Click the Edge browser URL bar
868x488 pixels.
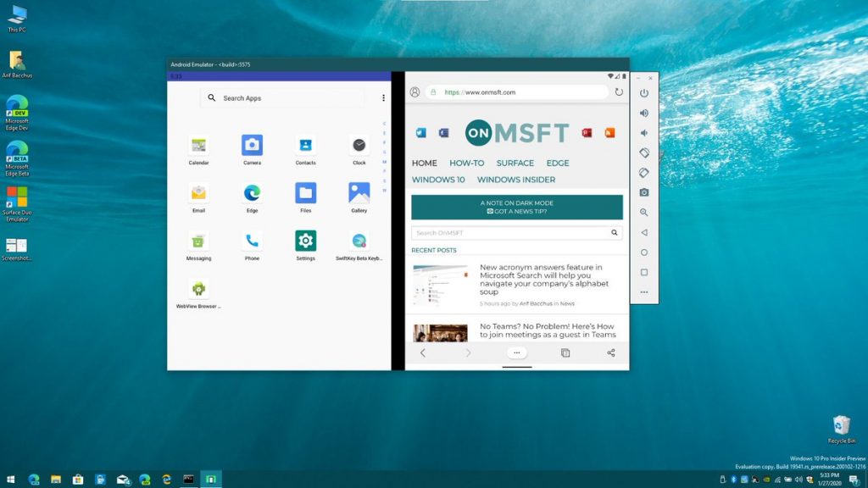point(517,92)
